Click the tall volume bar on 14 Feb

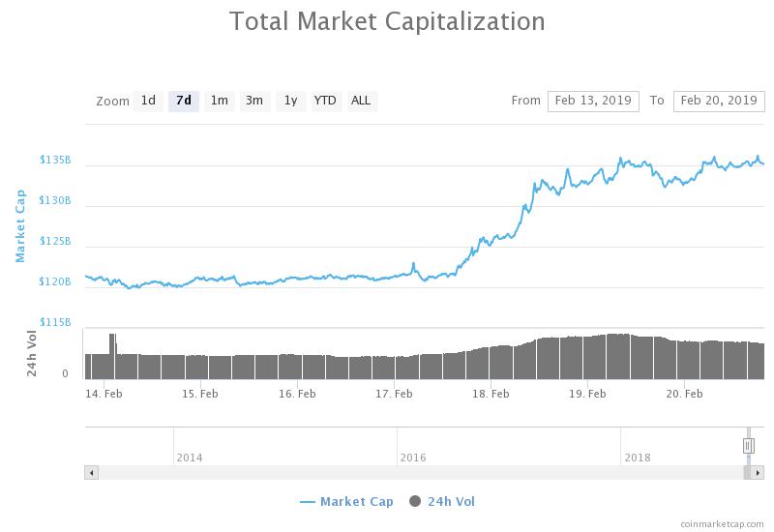pos(113,356)
